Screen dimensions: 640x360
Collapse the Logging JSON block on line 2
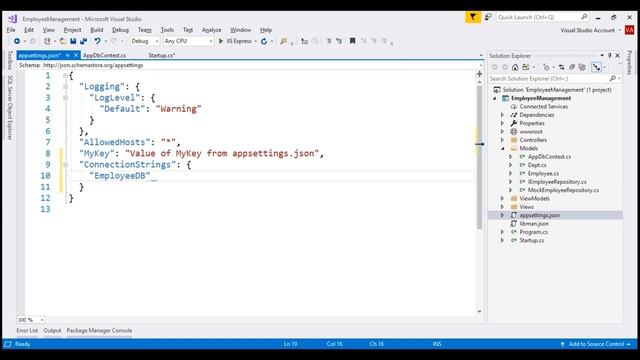[x=65, y=87]
